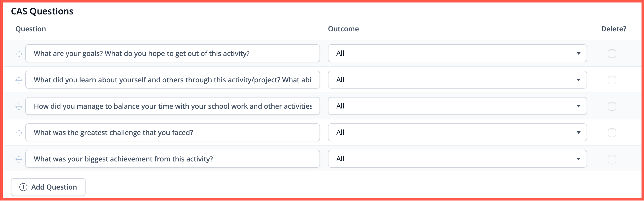Open the Outcome selector for the balance-your-time question
Screen dimensions: 644x201
coord(457,106)
